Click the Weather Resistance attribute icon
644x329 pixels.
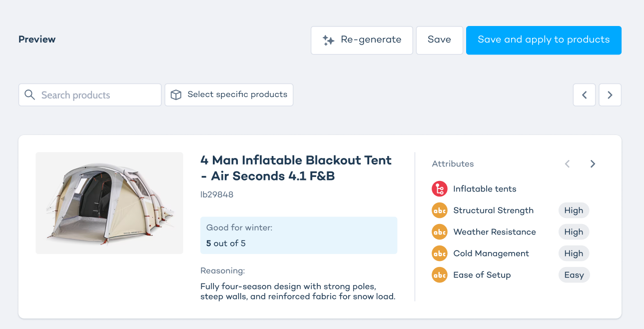[x=440, y=232]
